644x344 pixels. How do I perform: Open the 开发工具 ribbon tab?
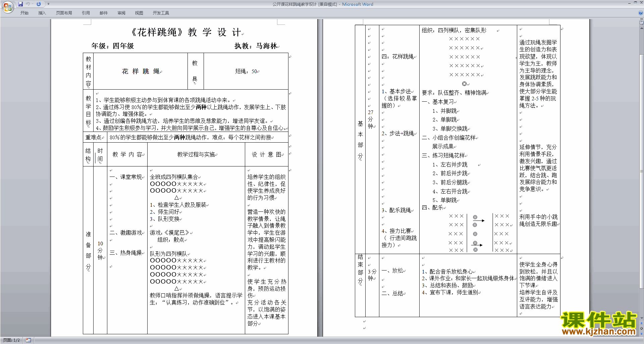161,13
